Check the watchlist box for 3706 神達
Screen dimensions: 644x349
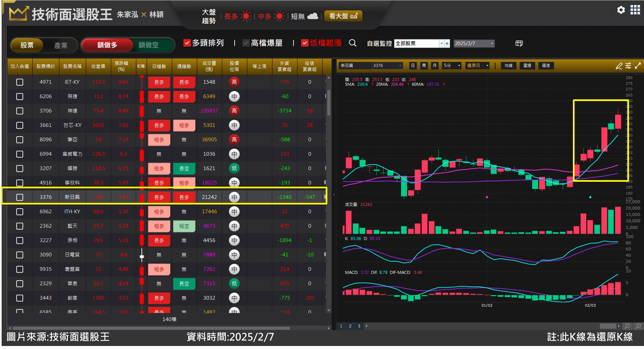20,111
